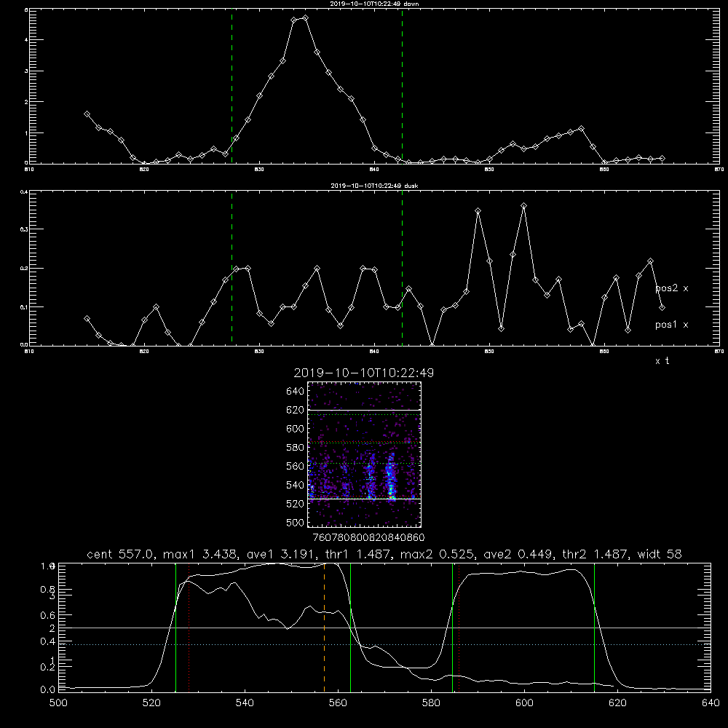Click the '580' label on profile plot x-axis
Viewport: 728px width, 728px height.
(x=431, y=703)
